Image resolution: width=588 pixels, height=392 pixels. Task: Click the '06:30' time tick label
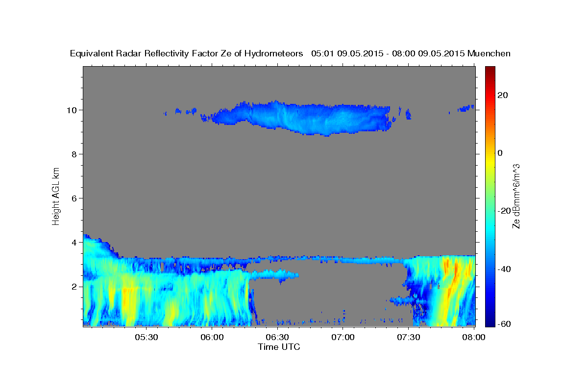(x=277, y=337)
